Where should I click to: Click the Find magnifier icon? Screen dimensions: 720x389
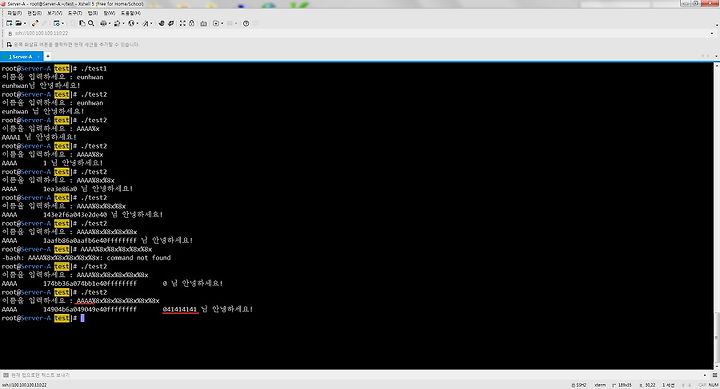[x=91, y=23]
